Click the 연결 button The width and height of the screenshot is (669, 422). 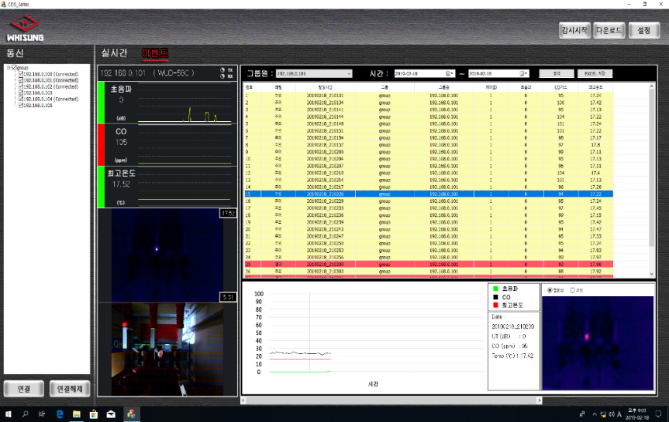[22, 388]
